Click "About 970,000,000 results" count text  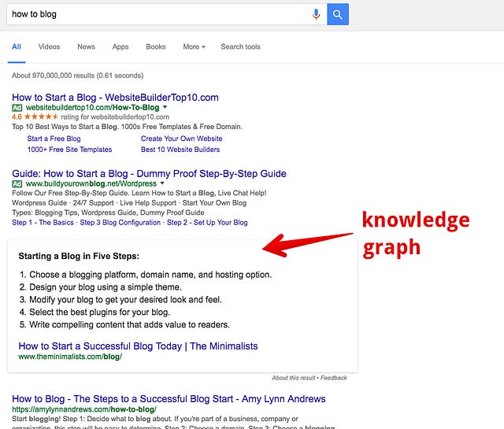coord(77,76)
